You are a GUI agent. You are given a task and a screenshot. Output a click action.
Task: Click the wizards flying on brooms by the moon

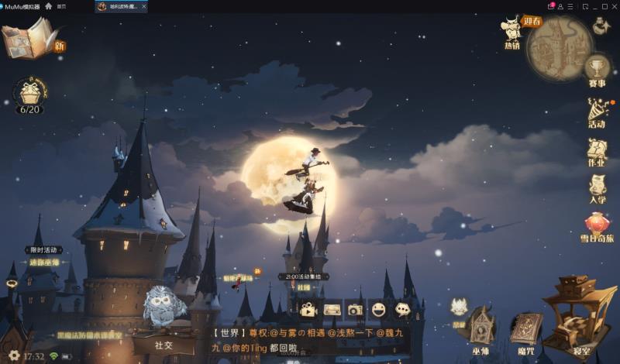tap(305, 181)
